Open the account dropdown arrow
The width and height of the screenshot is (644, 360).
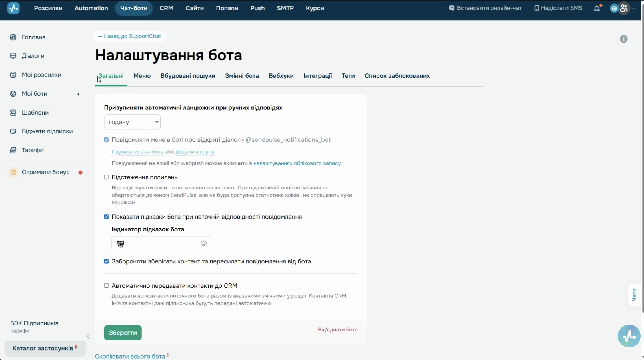click(633, 9)
